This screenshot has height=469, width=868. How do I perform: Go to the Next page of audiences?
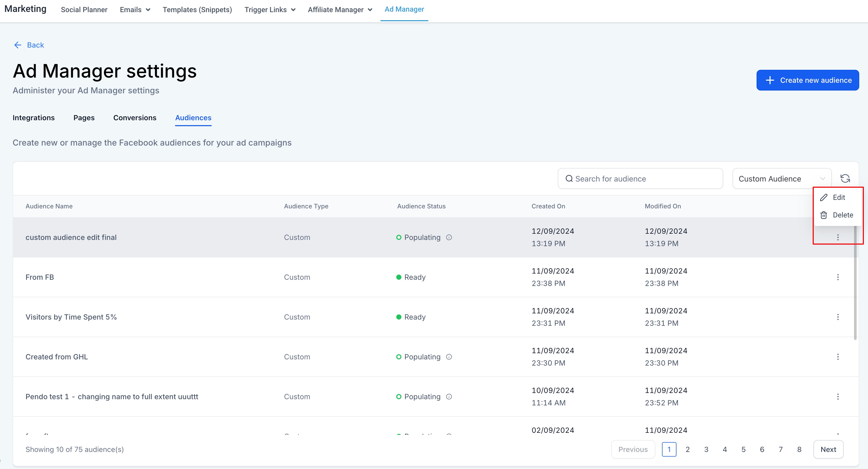(x=828, y=449)
